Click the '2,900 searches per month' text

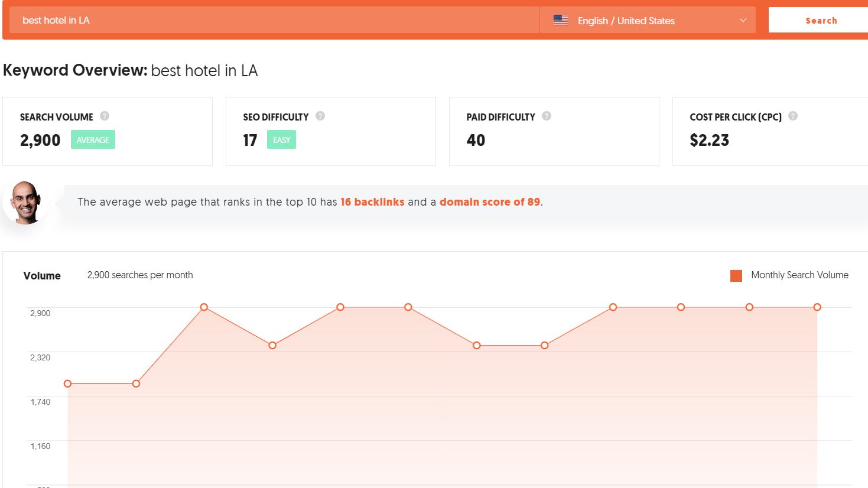[x=140, y=275]
